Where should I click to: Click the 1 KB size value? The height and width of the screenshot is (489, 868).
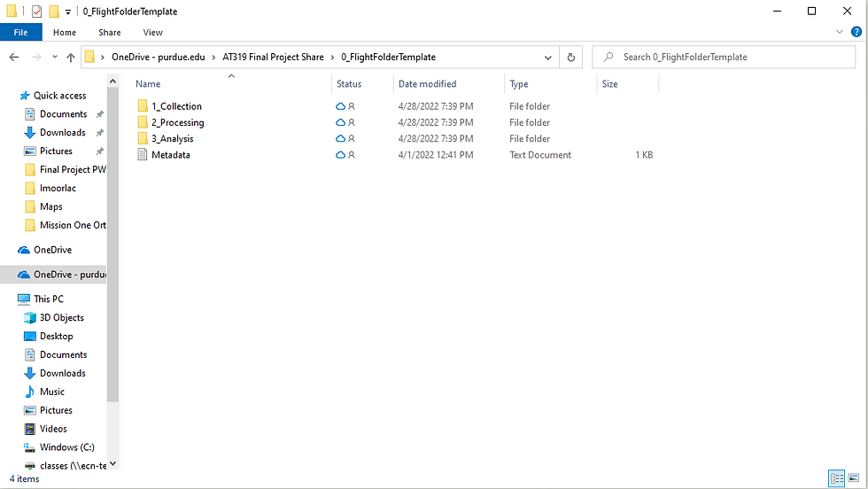(644, 155)
